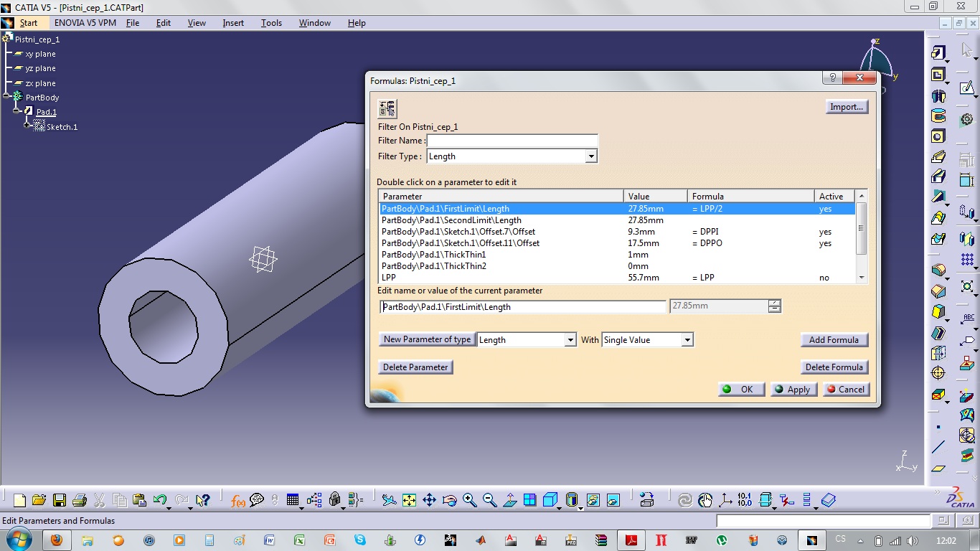Open the Tools menu
This screenshot has width=980, height=551.
pos(271,23)
